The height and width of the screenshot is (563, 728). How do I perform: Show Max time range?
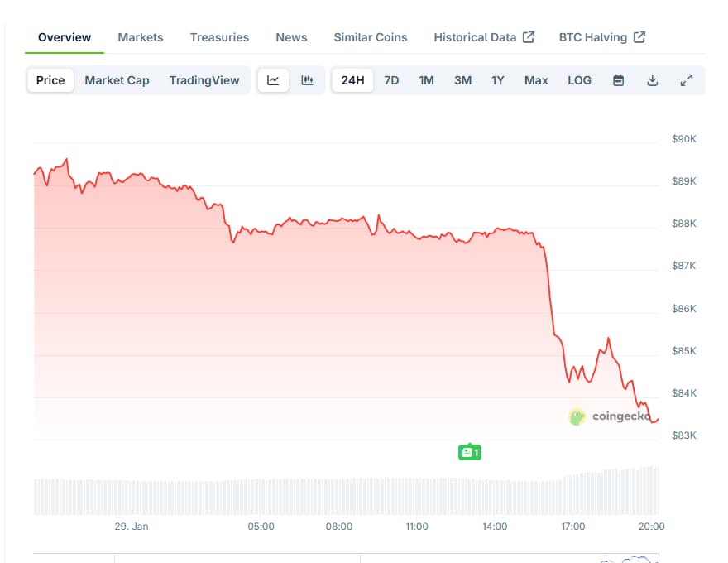tap(536, 80)
